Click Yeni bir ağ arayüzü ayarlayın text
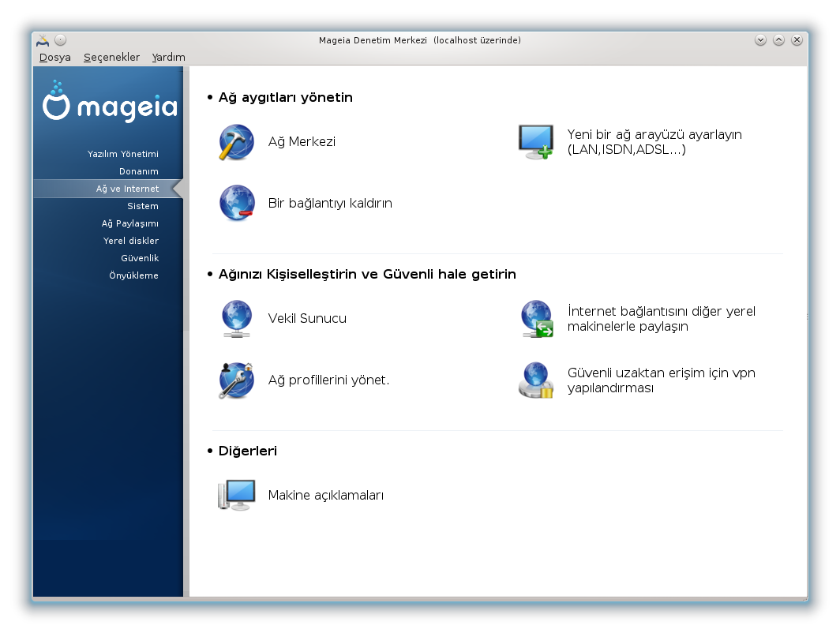This screenshot has height=633, width=840. point(654,142)
